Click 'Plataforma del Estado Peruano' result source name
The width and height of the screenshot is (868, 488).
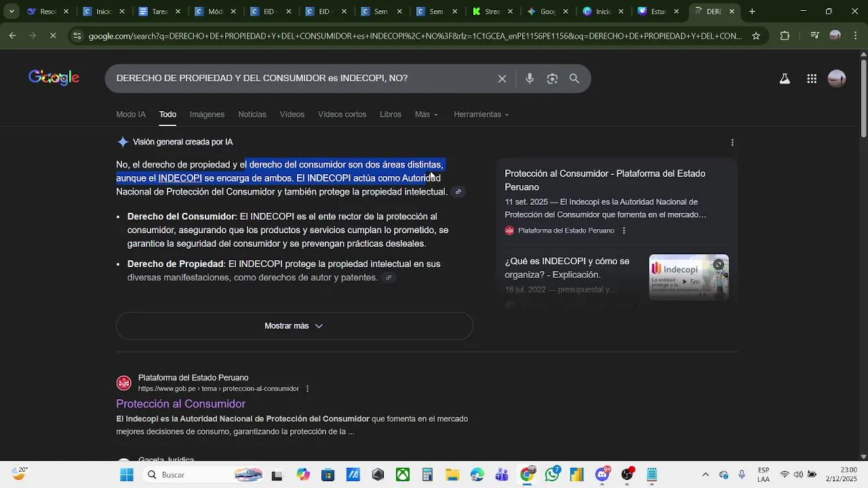[x=193, y=378]
